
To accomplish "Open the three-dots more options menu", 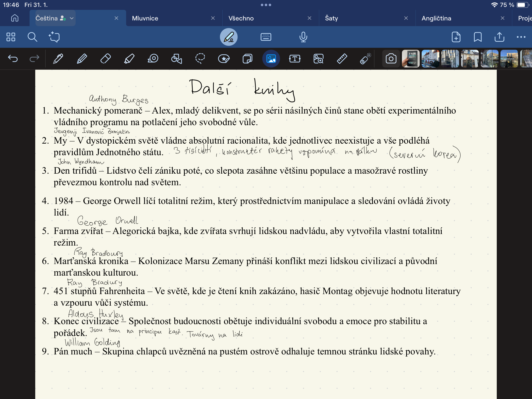I will tap(521, 37).
